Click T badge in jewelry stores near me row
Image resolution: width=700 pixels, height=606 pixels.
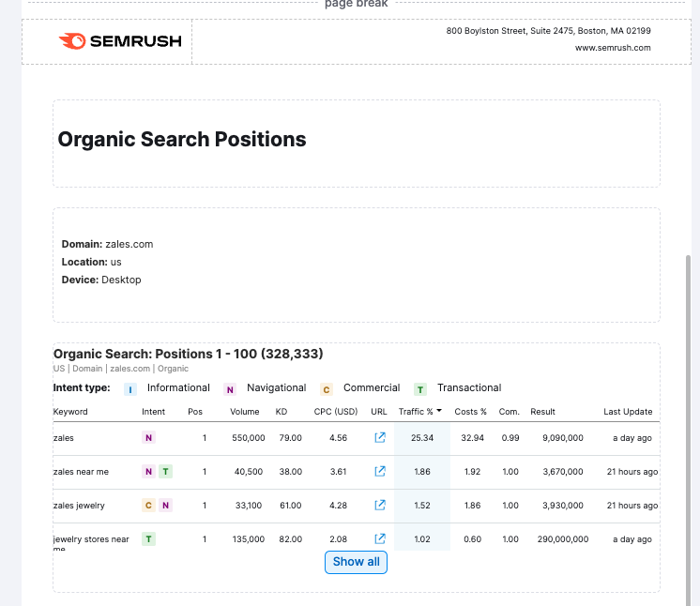[x=148, y=538]
